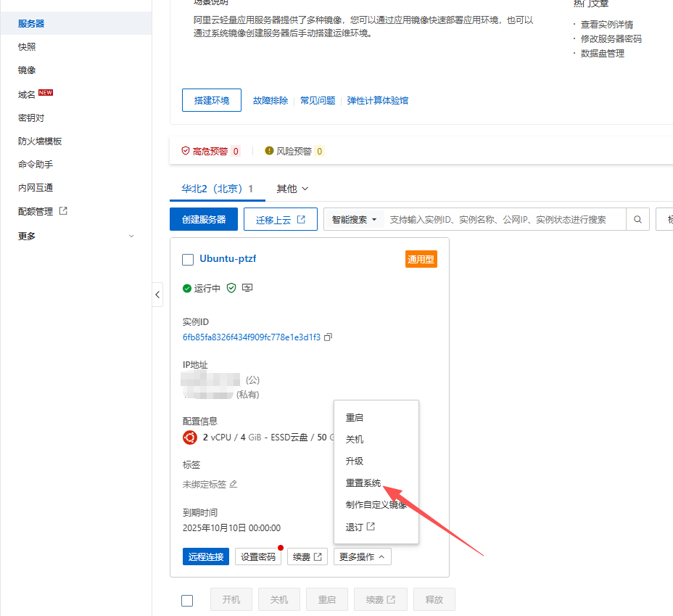Open the 故障排除 link
Screen dimensions: 673x616
[x=271, y=100]
